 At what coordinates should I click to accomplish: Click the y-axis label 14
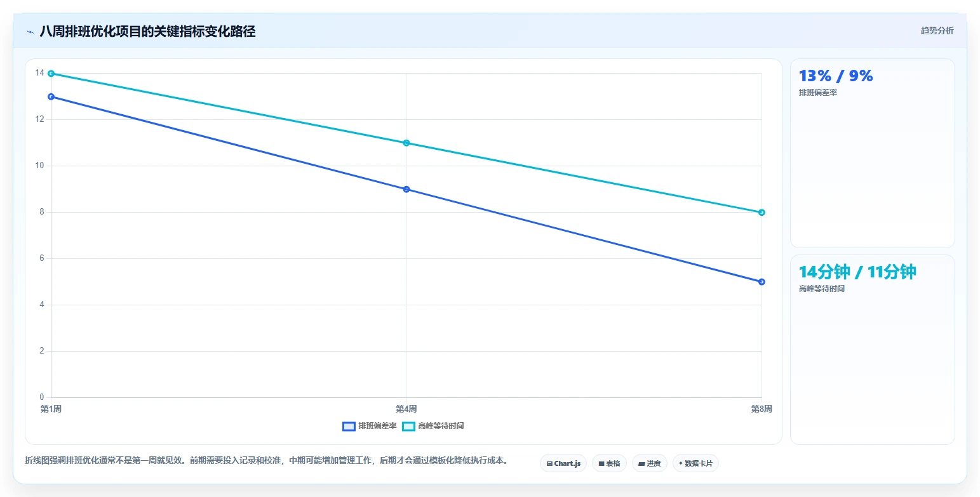click(x=40, y=73)
